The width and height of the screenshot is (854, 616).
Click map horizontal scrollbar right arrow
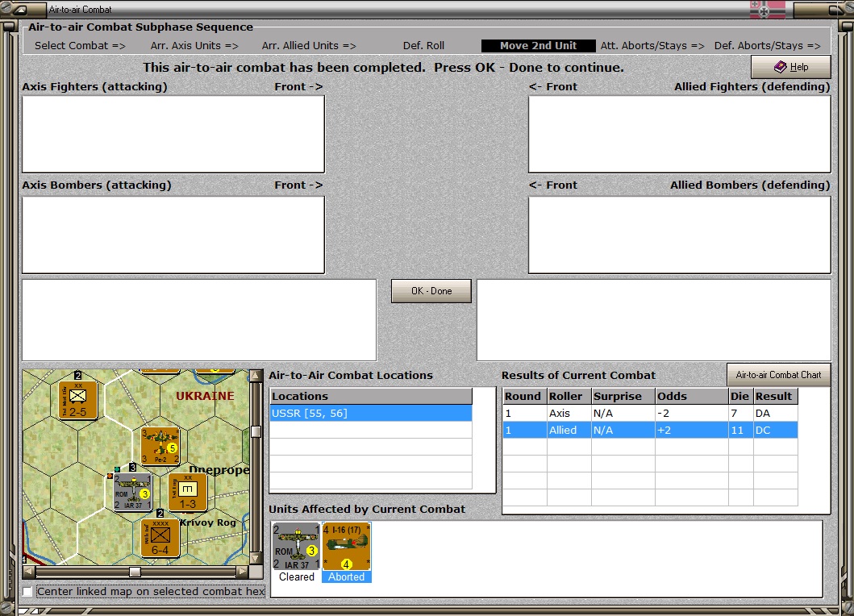(x=243, y=572)
